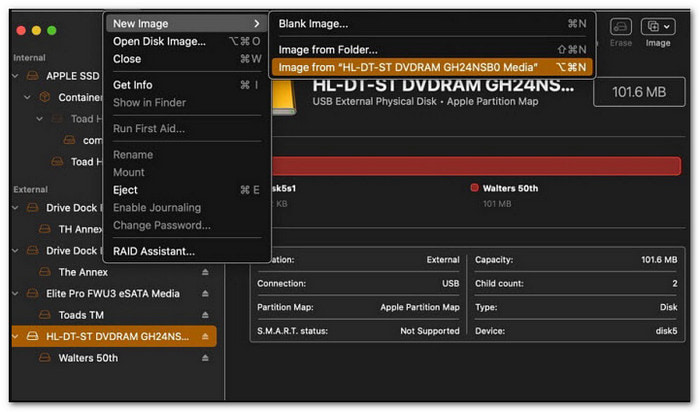Open RAID Assistant menu entry
The width and height of the screenshot is (700, 412).
[x=187, y=251]
